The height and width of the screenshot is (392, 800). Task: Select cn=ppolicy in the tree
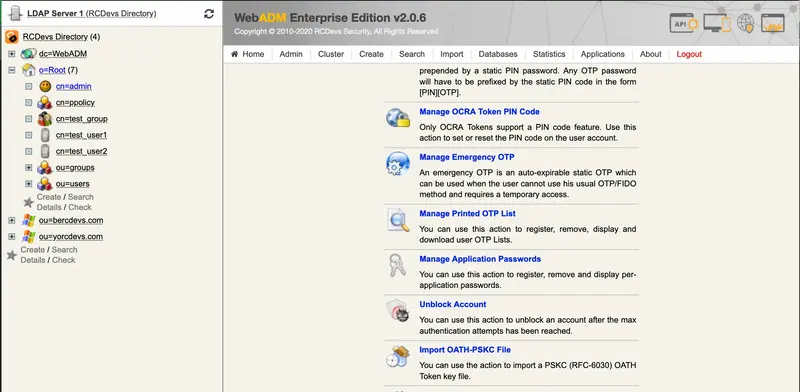point(75,103)
